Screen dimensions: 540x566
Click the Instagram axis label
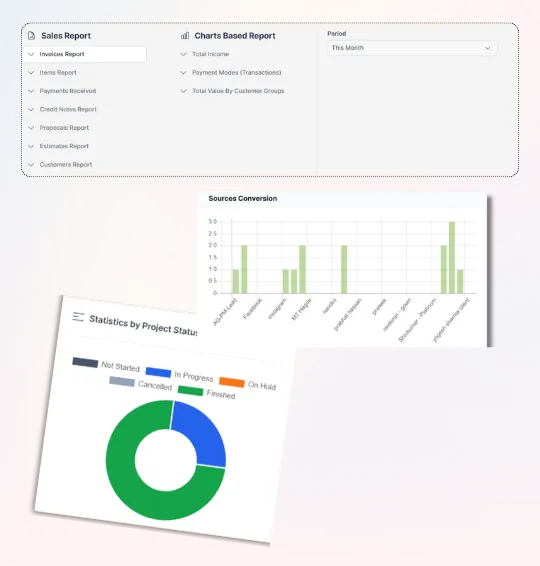point(277,309)
